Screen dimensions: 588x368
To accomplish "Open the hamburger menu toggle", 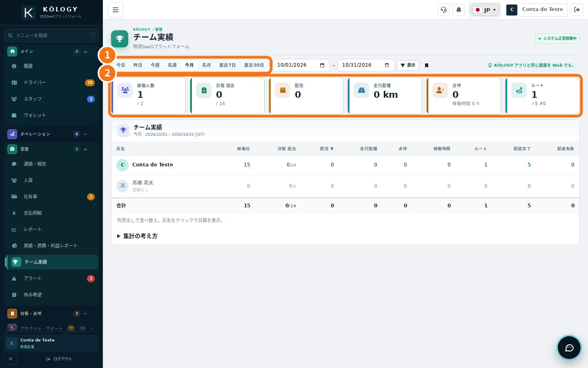I will (x=116, y=10).
